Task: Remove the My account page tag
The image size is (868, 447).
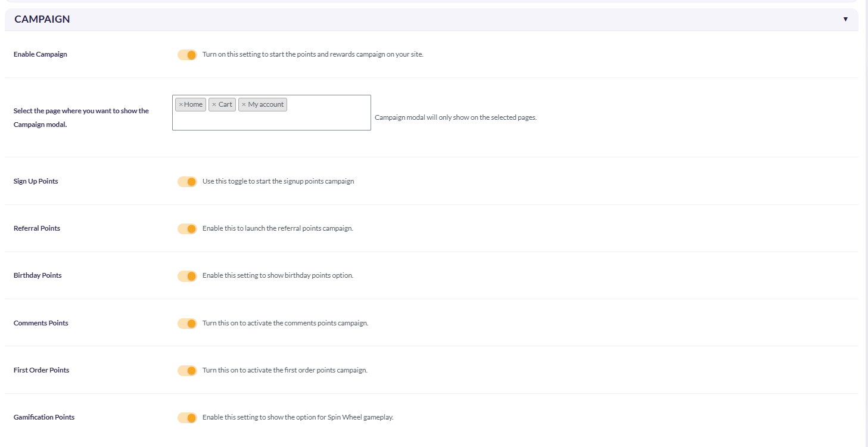Action: (x=244, y=105)
